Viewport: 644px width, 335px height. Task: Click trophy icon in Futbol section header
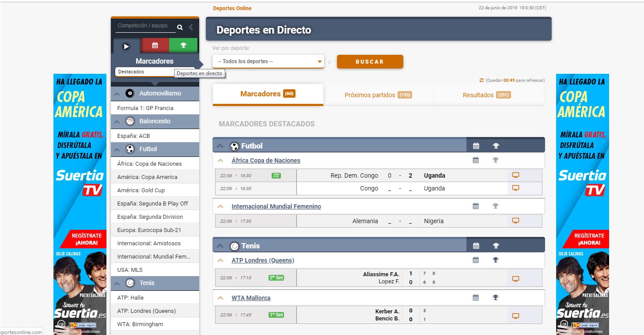[496, 146]
